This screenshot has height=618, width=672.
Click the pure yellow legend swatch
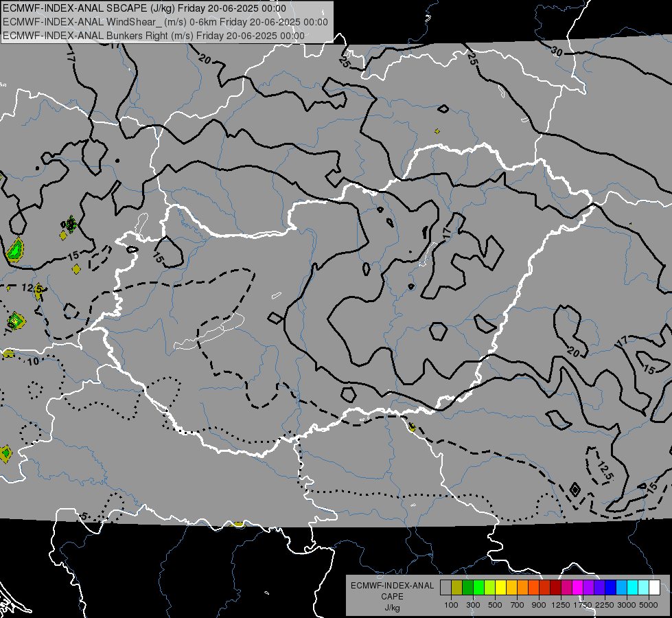point(500,588)
